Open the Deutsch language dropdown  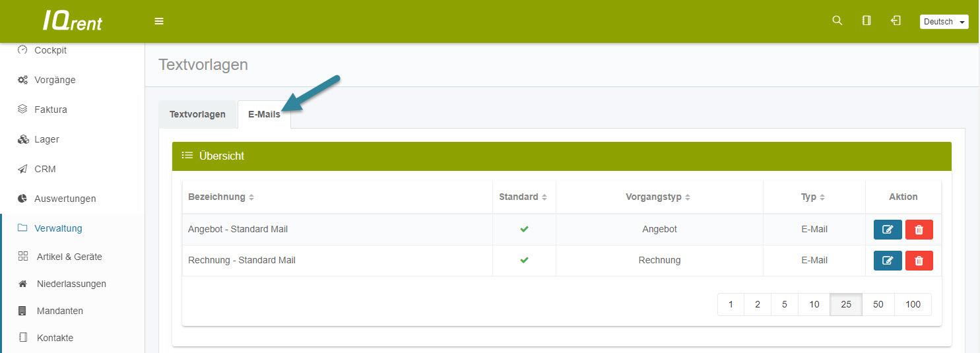click(x=944, y=22)
